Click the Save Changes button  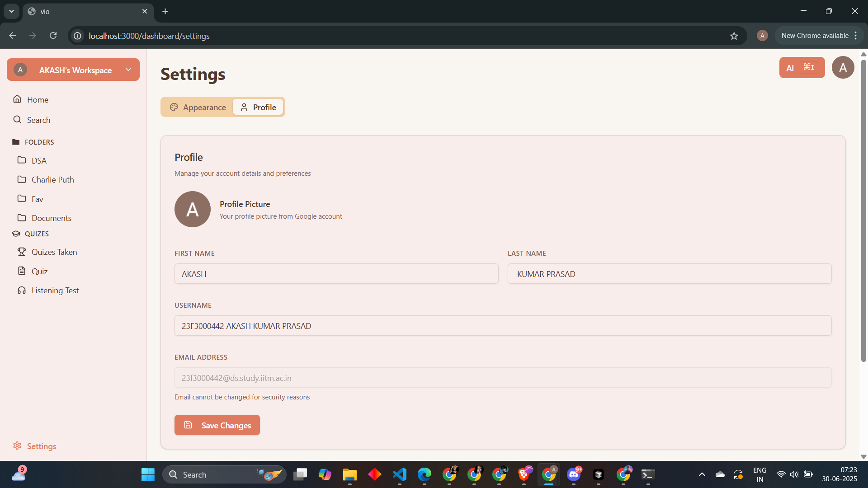217,425
